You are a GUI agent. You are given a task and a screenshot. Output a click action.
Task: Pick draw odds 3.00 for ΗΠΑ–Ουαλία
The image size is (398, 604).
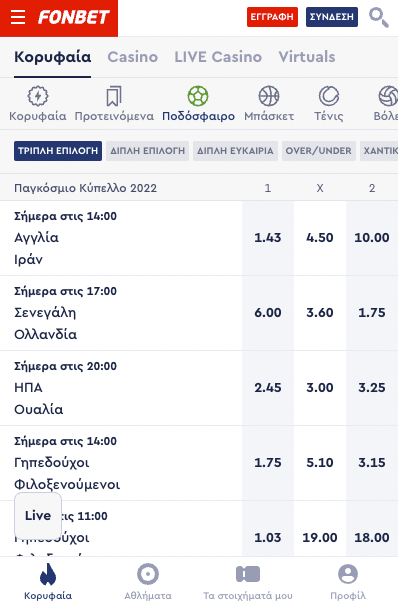tap(320, 388)
